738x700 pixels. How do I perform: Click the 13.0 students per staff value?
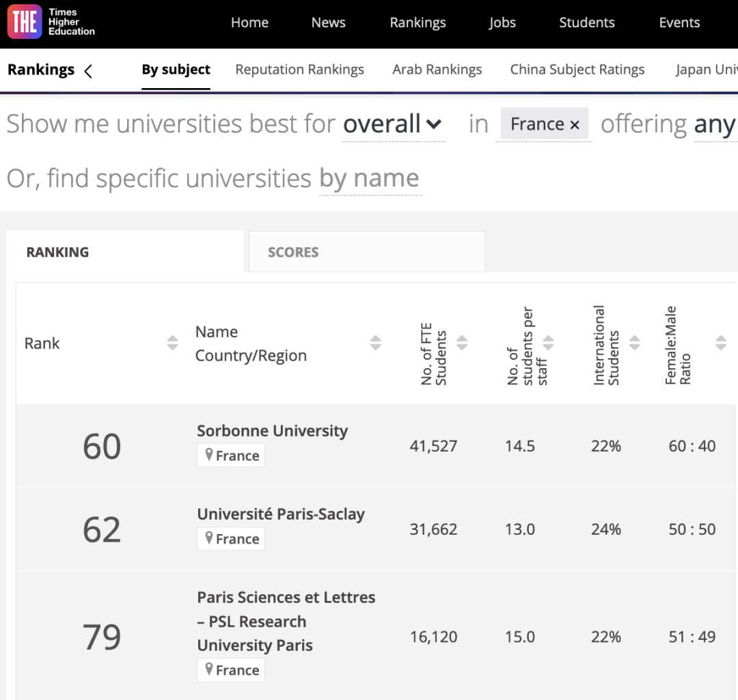[519, 529]
